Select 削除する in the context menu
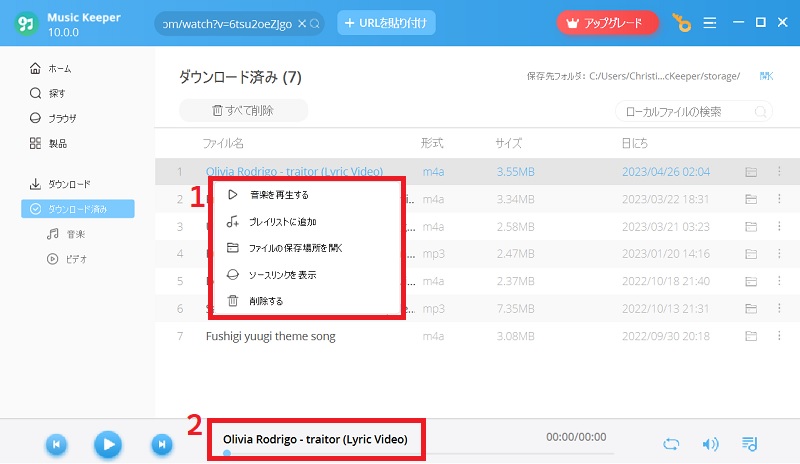Screen dimensions: 800x464 tap(306, 301)
